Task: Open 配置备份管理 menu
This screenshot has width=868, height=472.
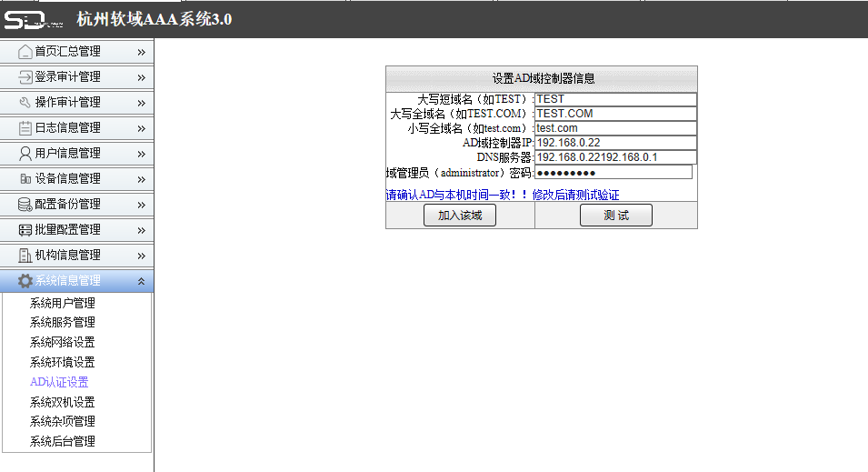Action: pyautogui.click(x=77, y=205)
